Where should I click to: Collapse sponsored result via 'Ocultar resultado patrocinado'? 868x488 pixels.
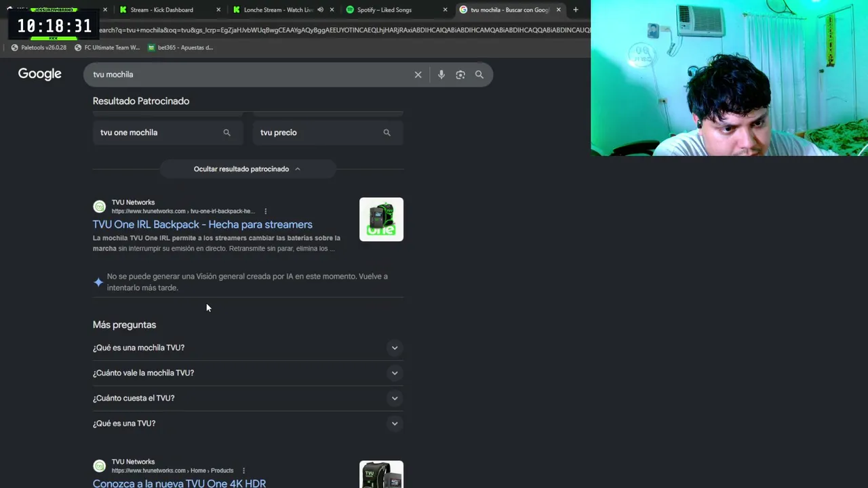247,169
